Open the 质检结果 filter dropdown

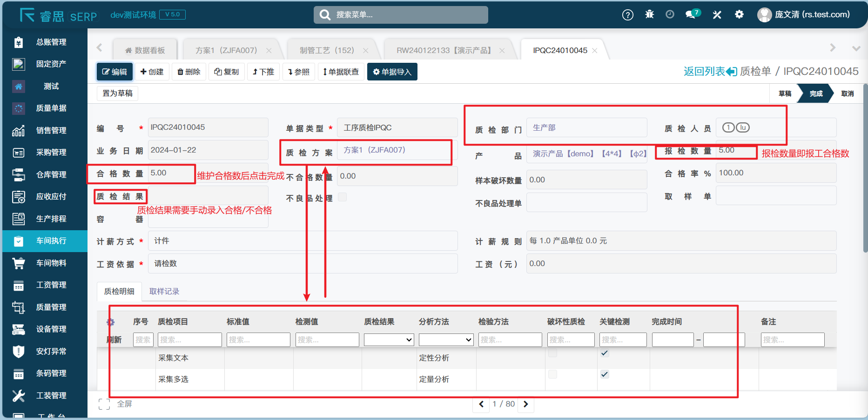tap(389, 340)
